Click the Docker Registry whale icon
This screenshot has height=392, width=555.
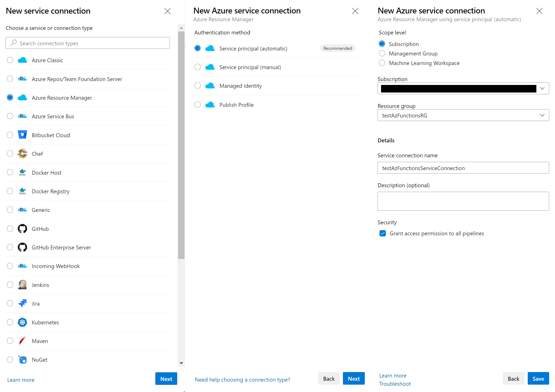tap(22, 191)
